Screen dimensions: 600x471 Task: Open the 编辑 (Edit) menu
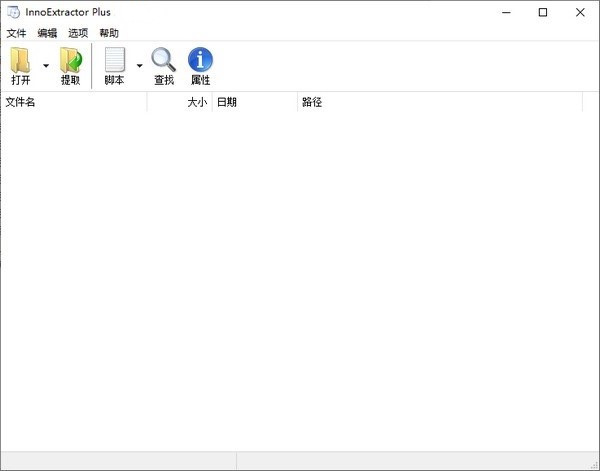click(x=47, y=33)
